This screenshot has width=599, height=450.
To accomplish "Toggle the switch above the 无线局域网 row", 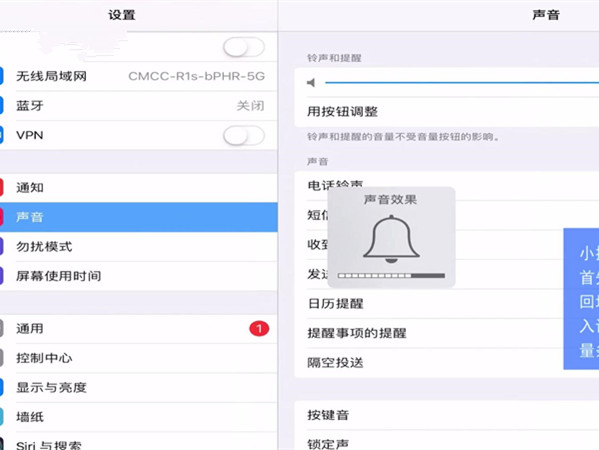I will point(244,48).
